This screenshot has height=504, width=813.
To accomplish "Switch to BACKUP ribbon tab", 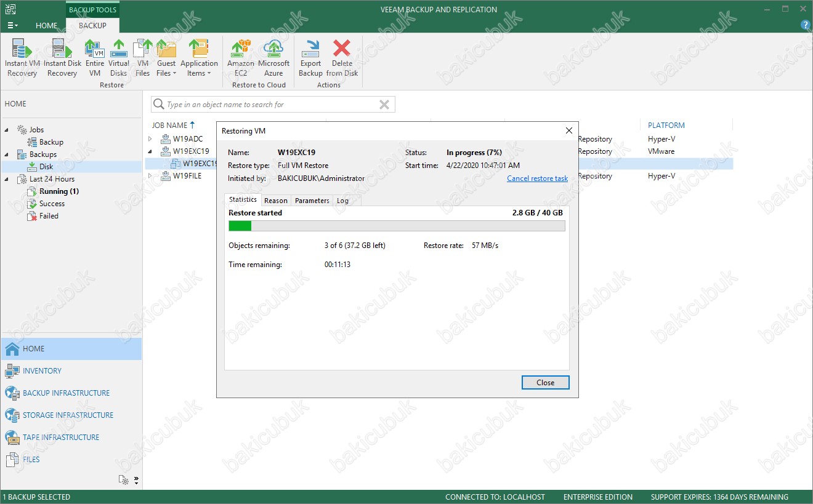I will point(92,25).
